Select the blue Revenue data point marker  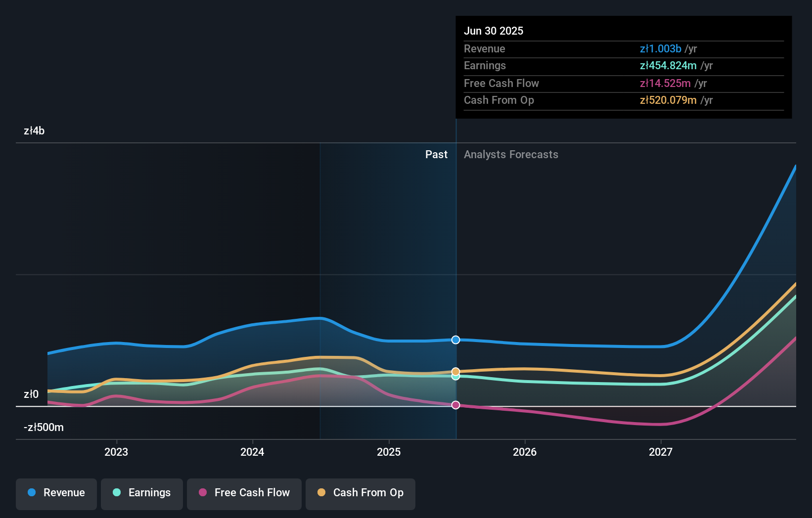(455, 340)
